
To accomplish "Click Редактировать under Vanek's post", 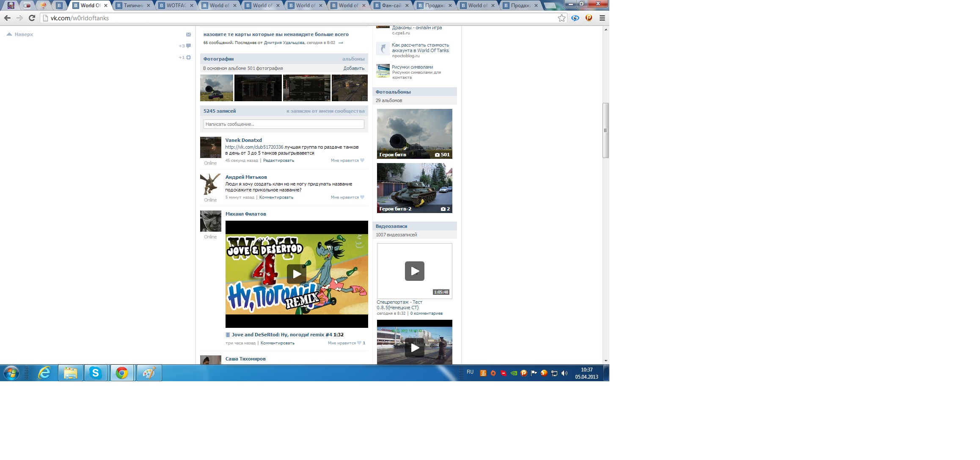I will point(278,161).
